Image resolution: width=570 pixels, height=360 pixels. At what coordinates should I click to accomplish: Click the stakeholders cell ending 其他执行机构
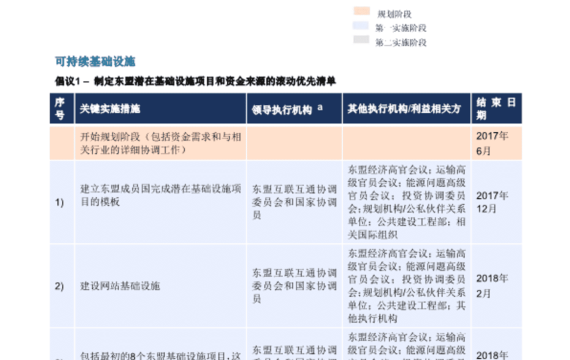click(406, 286)
